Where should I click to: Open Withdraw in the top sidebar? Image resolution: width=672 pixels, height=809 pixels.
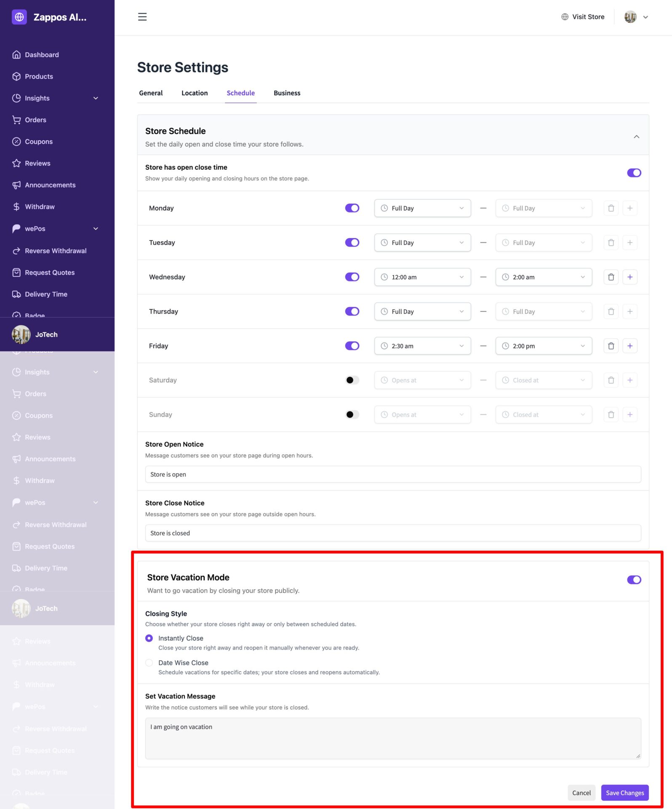pos(40,207)
